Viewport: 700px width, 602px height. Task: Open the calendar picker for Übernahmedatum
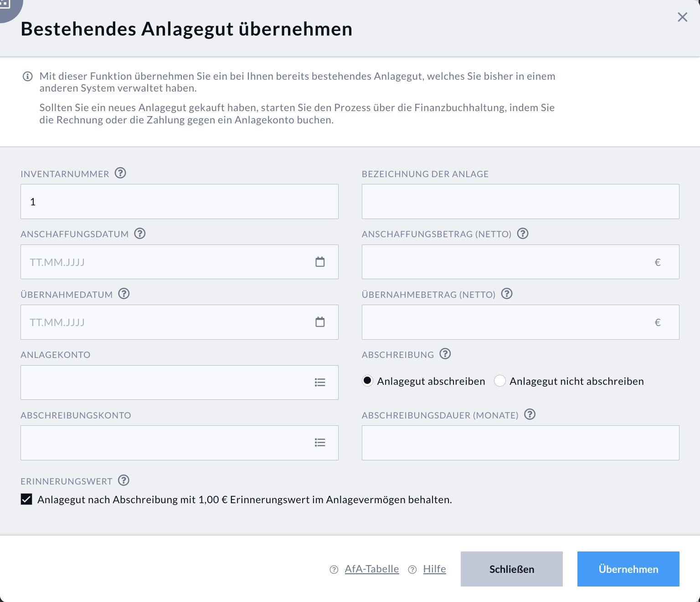point(320,322)
